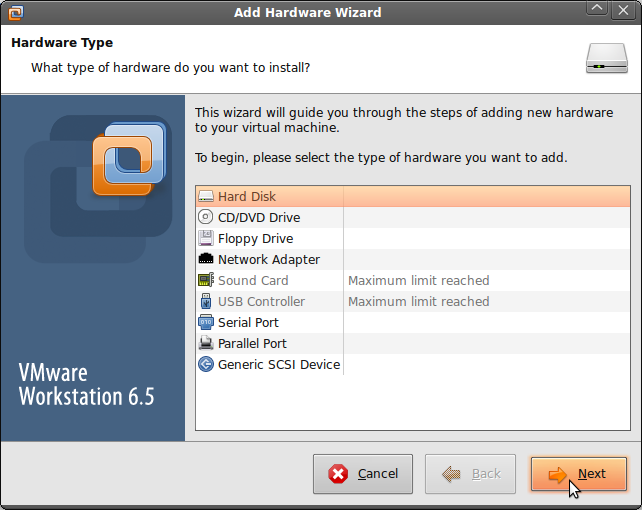Click the Network Adapter port icon
642x510 pixels.
point(206,259)
